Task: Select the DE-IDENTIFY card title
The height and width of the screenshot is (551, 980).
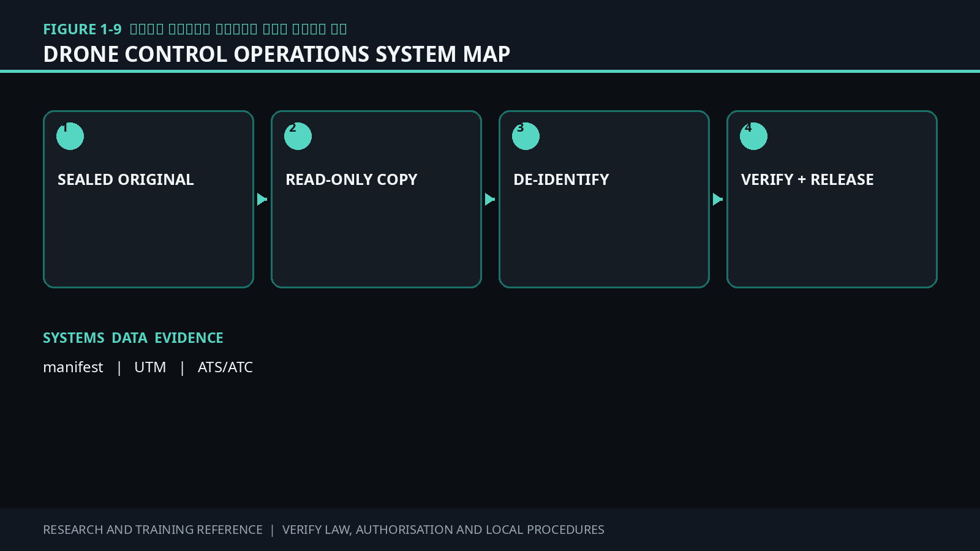Action: tap(561, 179)
